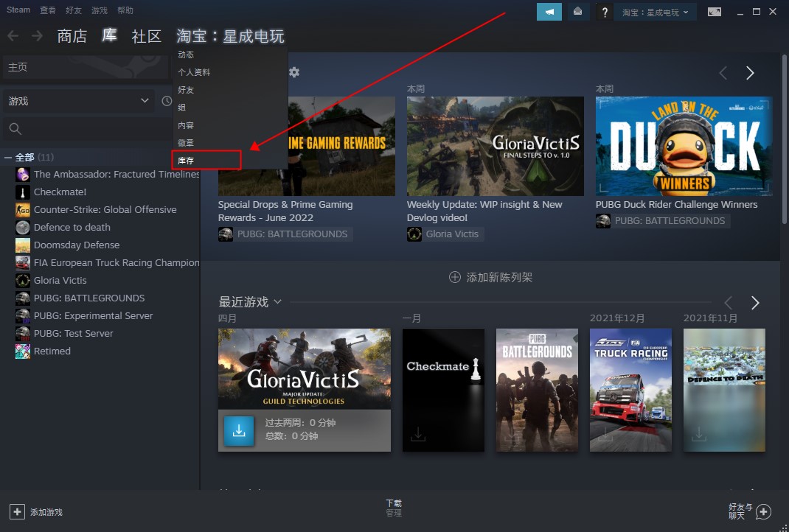Select PUBG: Experimental Server in the list

(93, 316)
